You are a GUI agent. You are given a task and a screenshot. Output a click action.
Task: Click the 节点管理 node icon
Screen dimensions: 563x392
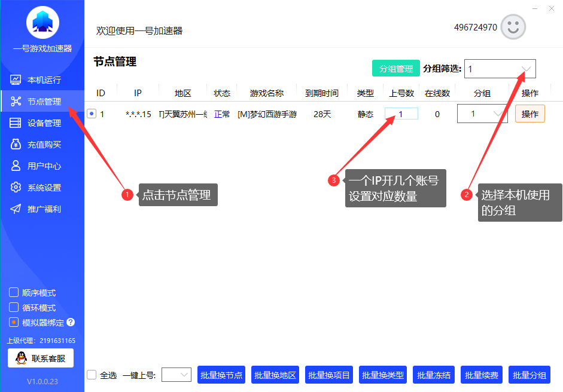click(x=16, y=102)
